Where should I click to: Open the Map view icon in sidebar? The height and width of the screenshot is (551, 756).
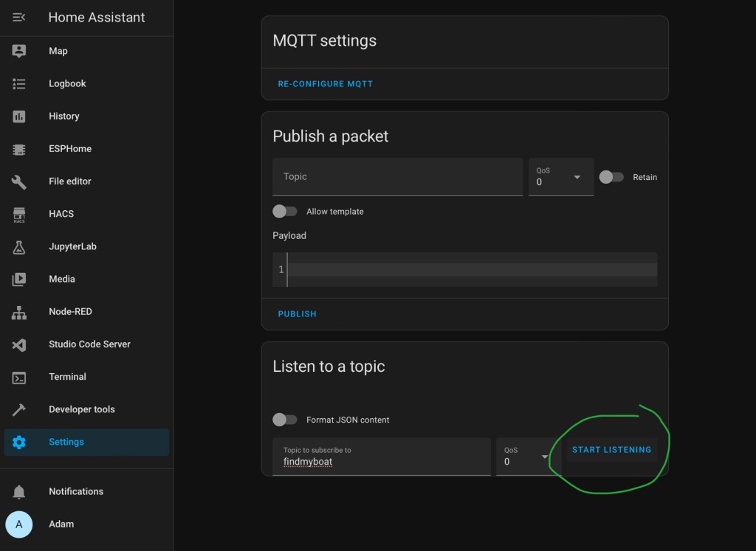coord(20,51)
